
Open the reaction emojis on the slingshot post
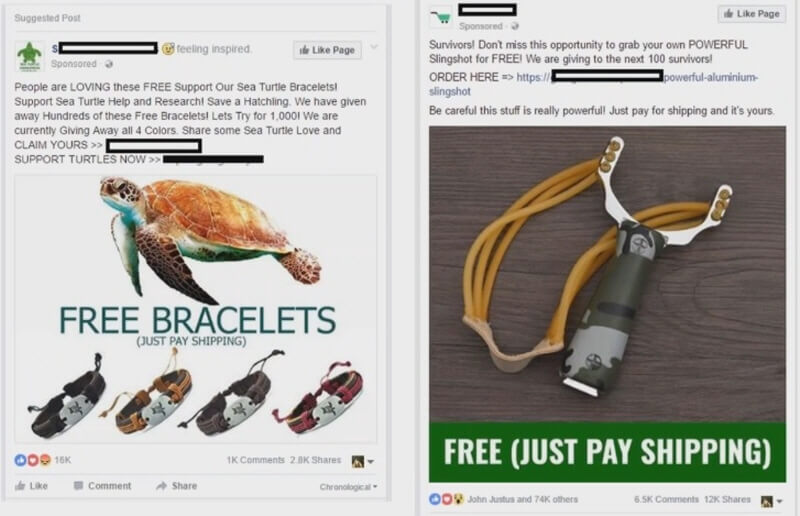pyautogui.click(x=446, y=499)
